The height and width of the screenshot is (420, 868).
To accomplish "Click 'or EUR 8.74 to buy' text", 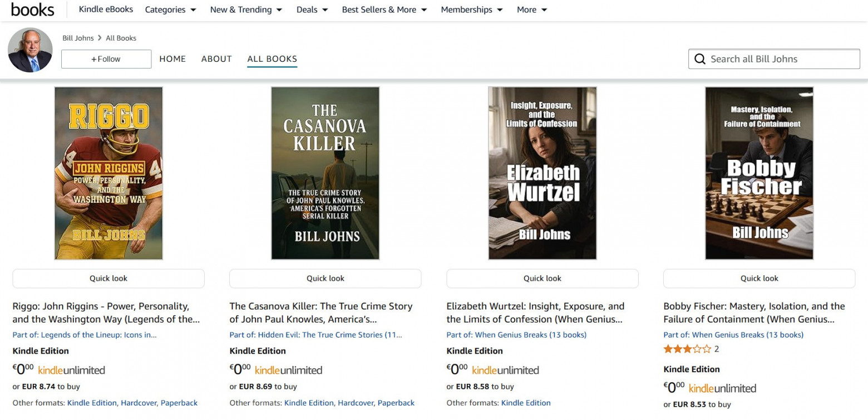I will (46, 387).
